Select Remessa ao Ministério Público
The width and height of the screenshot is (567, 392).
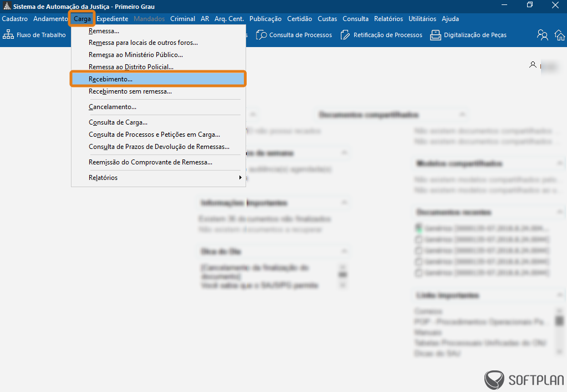click(159, 55)
